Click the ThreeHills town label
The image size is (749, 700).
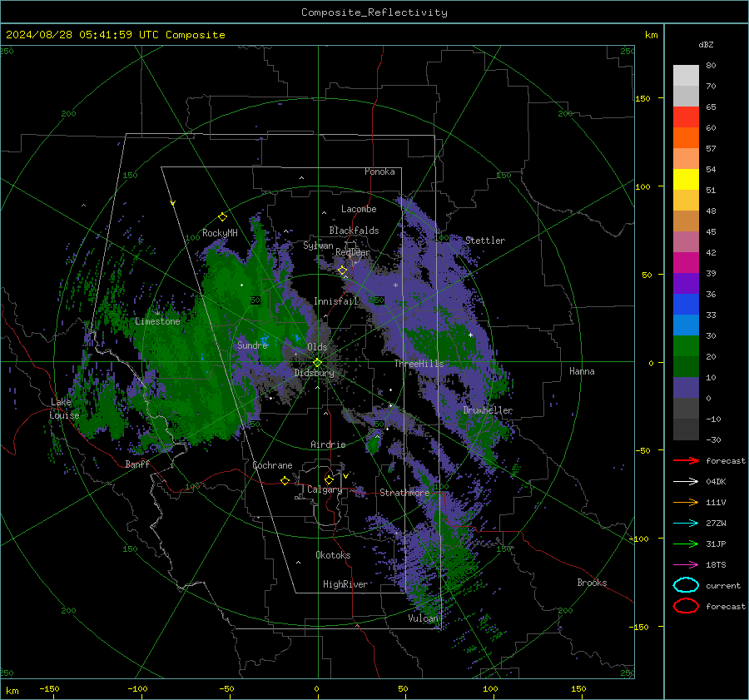(419, 364)
